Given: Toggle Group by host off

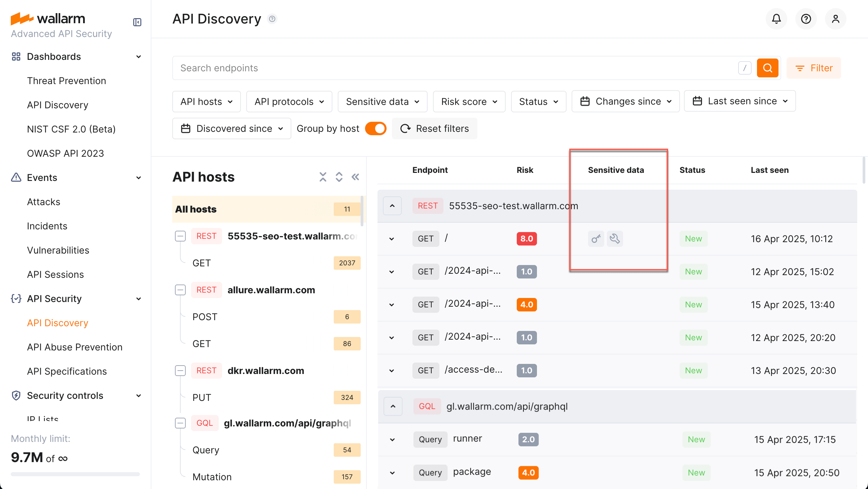Looking at the screenshot, I should point(375,128).
